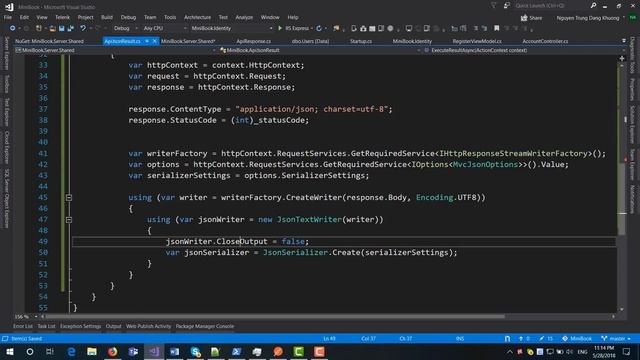
Task: Open the Output panel tab
Action: coord(113,327)
